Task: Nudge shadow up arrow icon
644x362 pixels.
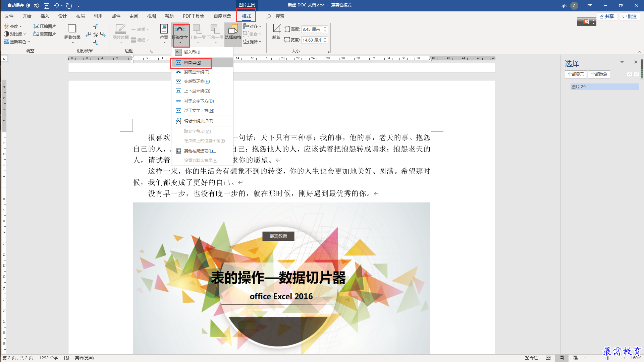Action: click(x=96, y=26)
